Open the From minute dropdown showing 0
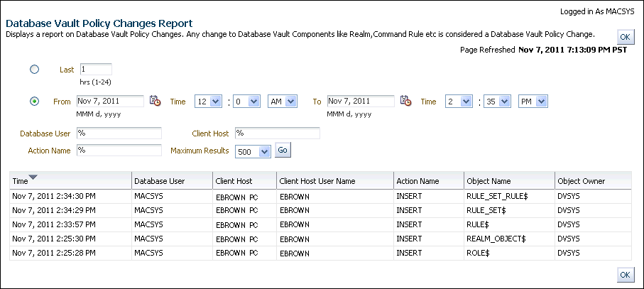 [246, 102]
